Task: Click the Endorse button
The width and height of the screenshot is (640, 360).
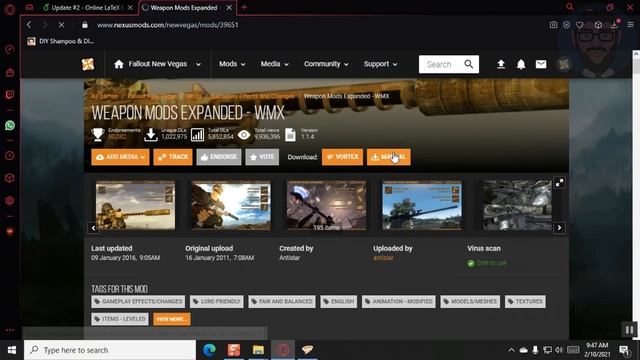Action: pos(219,157)
